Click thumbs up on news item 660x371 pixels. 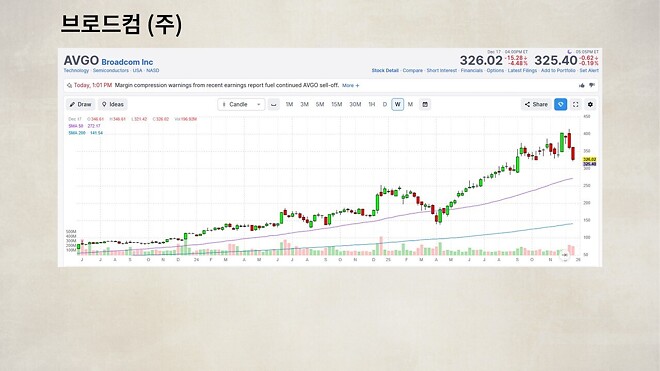(582, 85)
